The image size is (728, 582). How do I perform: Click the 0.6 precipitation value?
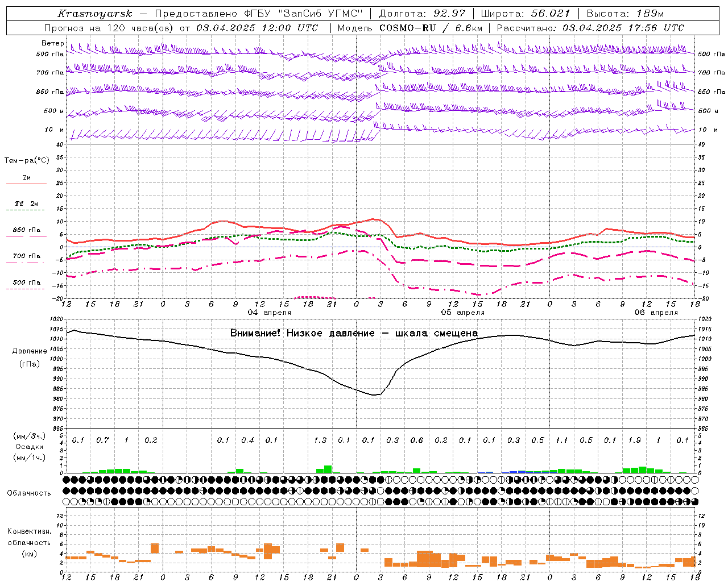coord(417,440)
